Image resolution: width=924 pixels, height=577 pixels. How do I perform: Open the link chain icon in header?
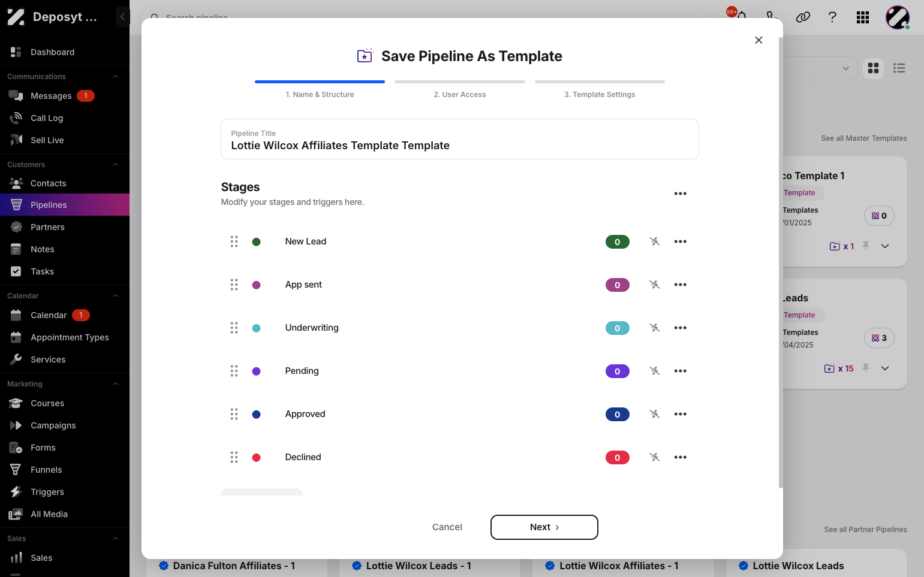[x=803, y=17]
